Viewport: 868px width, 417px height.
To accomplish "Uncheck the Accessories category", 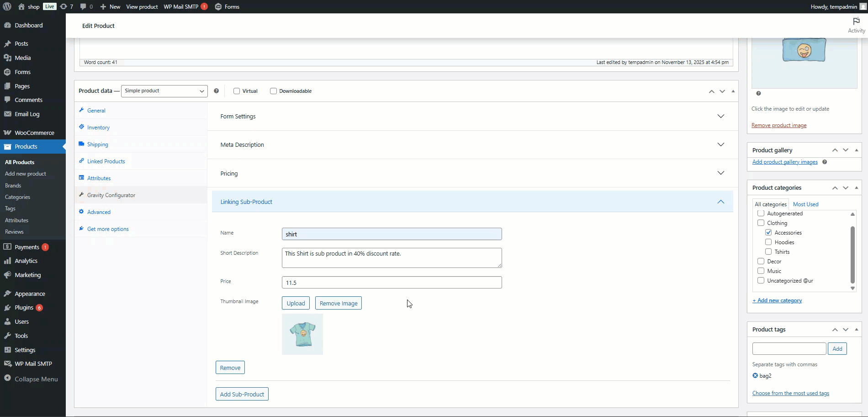I will click(x=768, y=233).
